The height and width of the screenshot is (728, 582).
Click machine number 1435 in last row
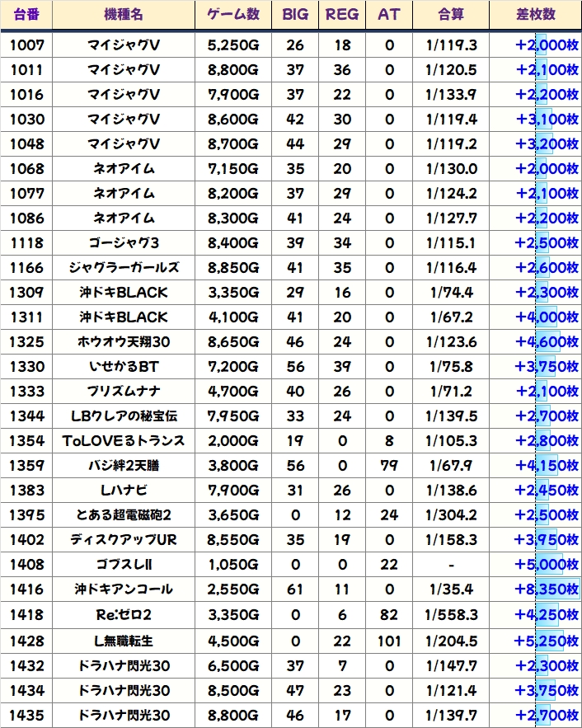[x=27, y=715]
